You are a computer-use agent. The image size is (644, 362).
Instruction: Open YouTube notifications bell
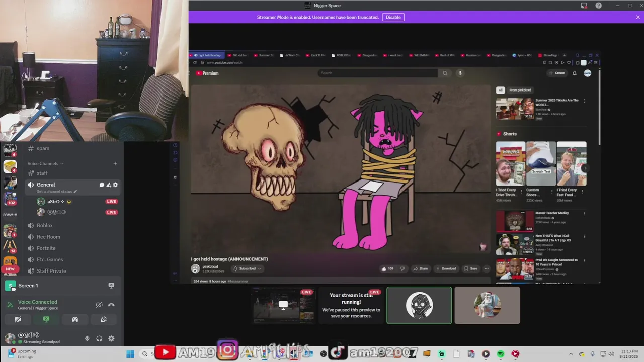tap(575, 73)
